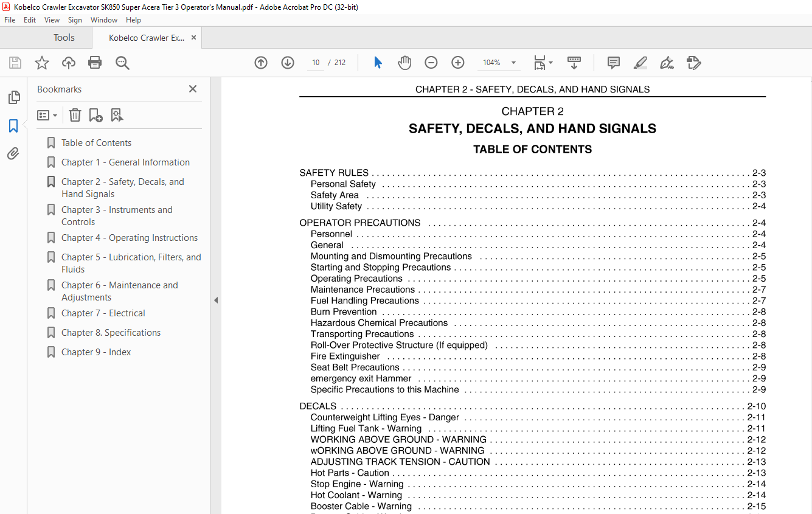Zoom out with the minus circle icon
This screenshot has width=812, height=514.
tap(431, 63)
